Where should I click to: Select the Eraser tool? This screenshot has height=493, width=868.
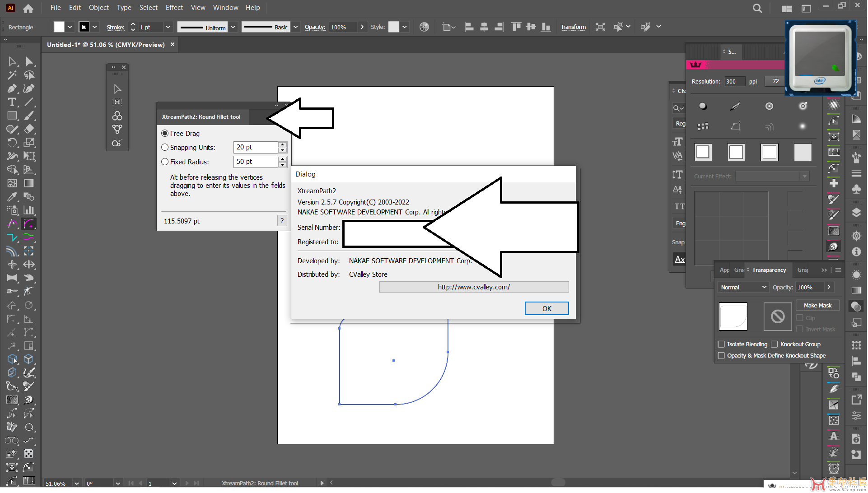pyautogui.click(x=29, y=129)
